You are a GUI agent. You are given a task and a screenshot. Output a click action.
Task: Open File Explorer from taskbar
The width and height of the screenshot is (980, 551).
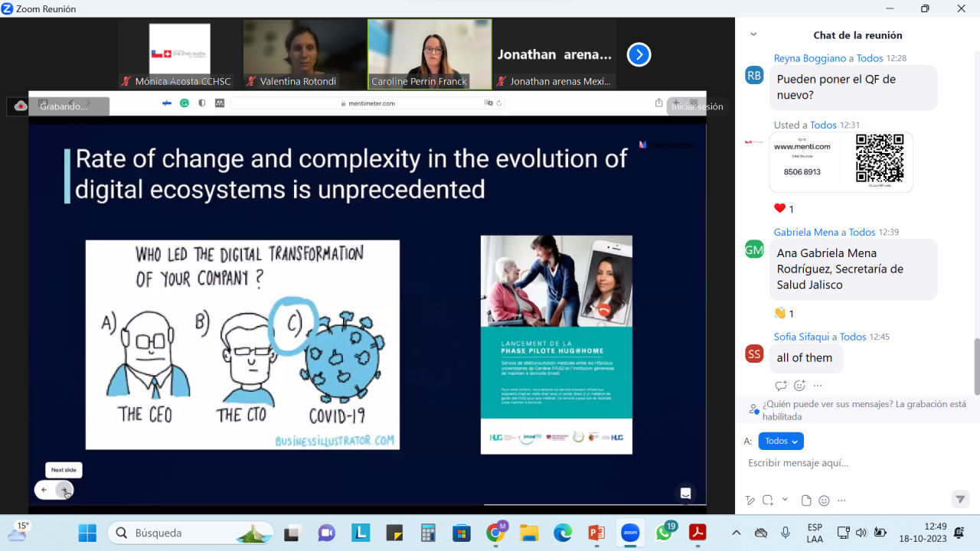529,533
